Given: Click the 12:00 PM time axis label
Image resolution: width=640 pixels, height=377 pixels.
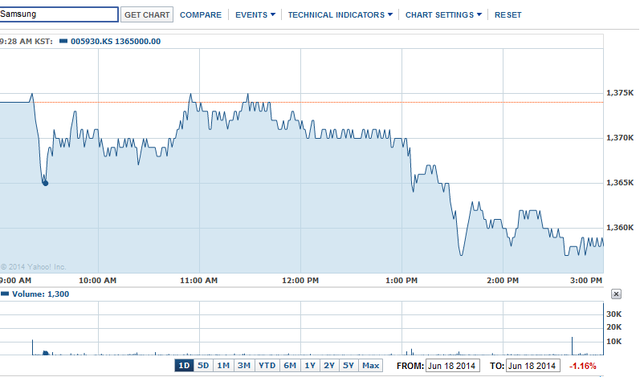Looking at the screenshot, I should (x=300, y=280).
